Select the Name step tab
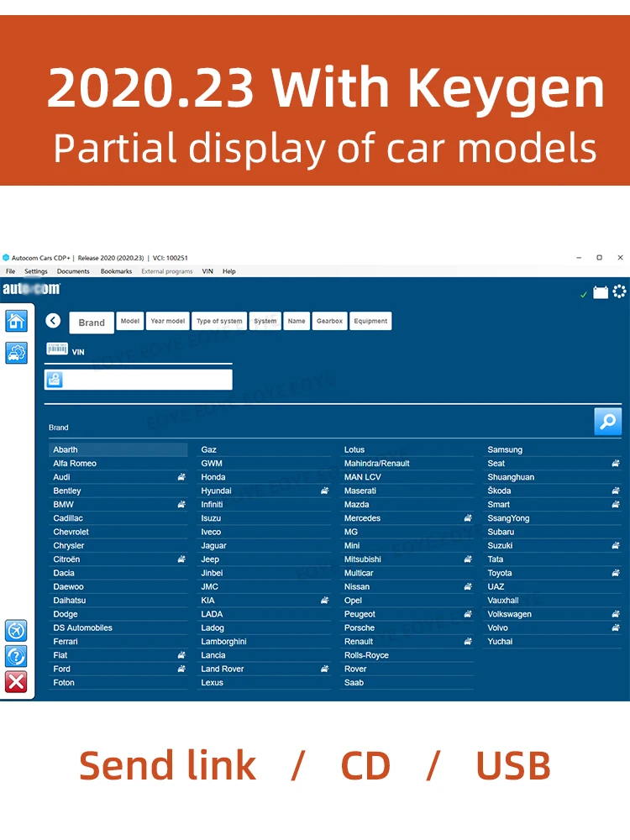 (297, 321)
